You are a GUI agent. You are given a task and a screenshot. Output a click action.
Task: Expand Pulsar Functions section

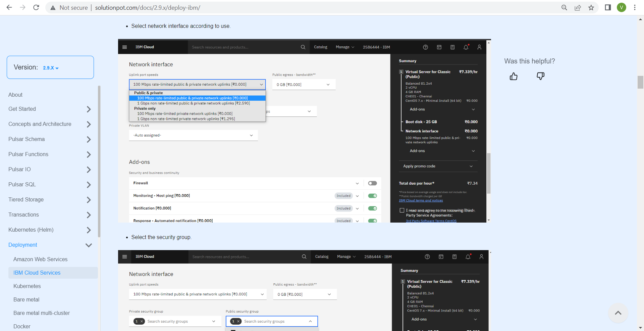[x=89, y=154]
